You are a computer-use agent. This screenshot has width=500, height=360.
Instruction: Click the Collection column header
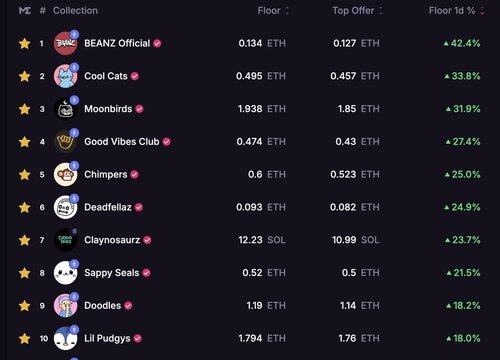pos(75,11)
